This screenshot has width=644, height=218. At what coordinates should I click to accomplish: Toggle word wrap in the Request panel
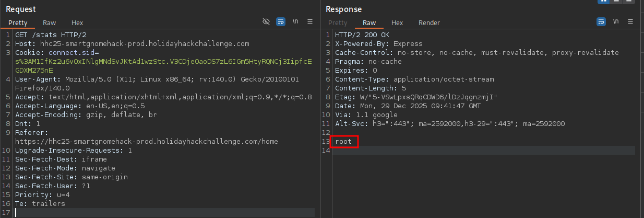(281, 22)
